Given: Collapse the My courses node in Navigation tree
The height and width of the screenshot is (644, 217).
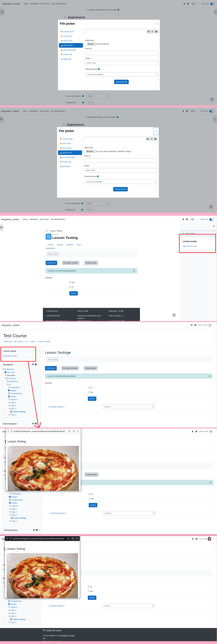Looking at the screenshot, I should [5, 378].
